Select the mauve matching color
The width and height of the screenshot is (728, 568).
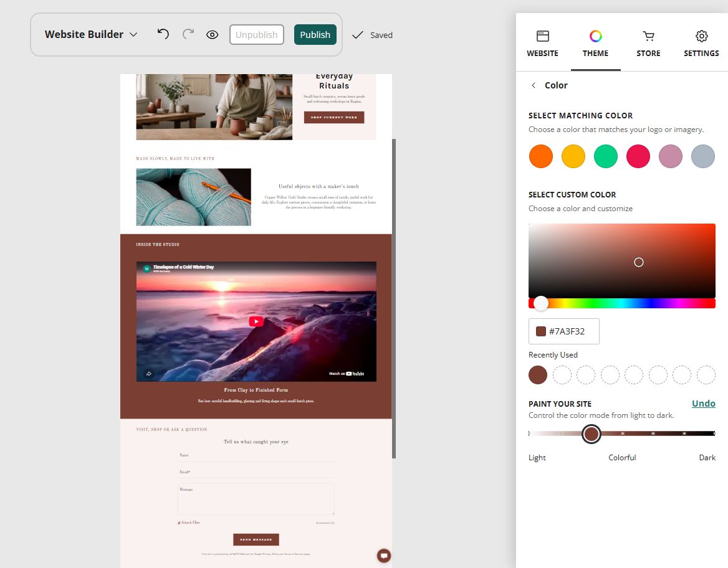671,156
